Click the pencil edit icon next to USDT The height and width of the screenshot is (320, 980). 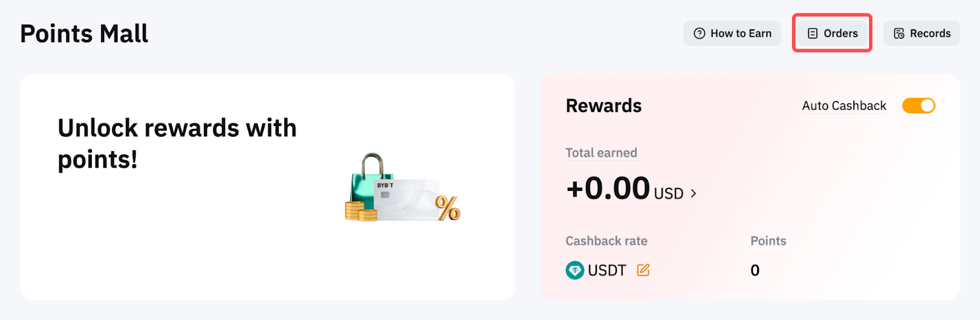tap(643, 270)
